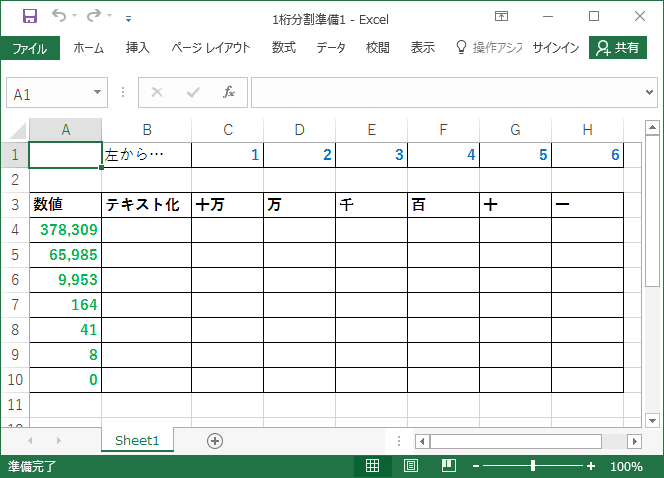Open the Sheet1 worksheet tab
Viewport: 664px width, 478px height.
tap(137, 440)
